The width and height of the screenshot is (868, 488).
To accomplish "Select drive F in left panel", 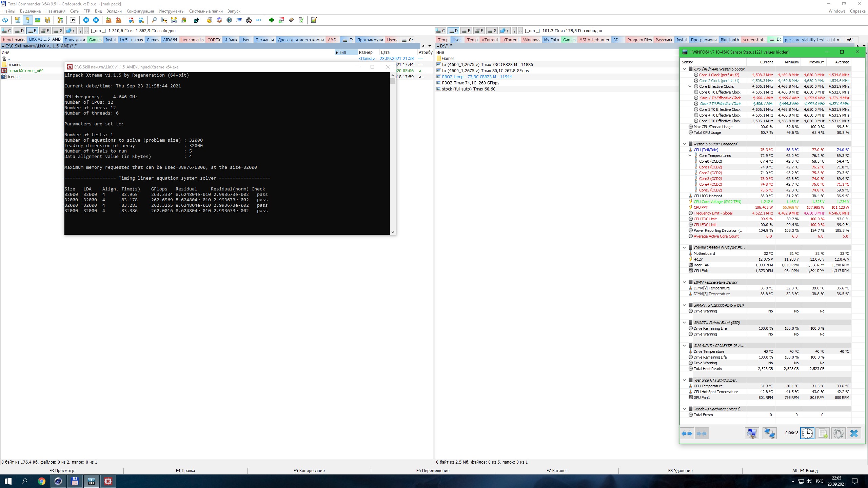I will pos(45,31).
